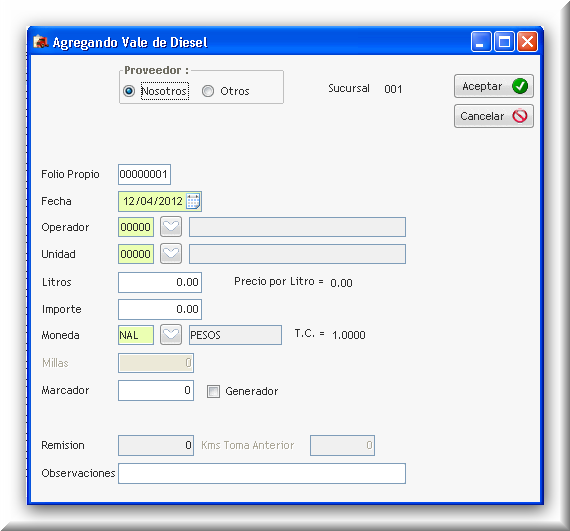This screenshot has width=570, height=531.
Task: Select the Nosotros proveedor option
Action: [x=129, y=91]
